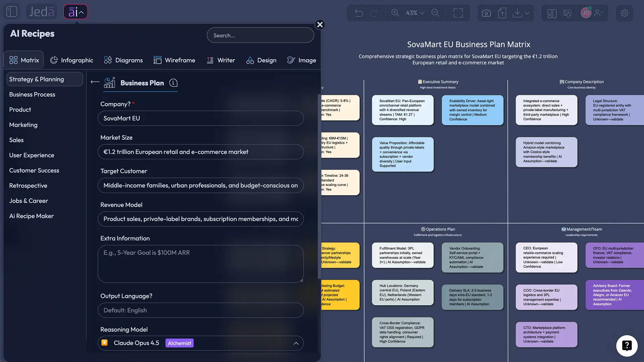Select Sales category
644x362 pixels.
pos(16,140)
